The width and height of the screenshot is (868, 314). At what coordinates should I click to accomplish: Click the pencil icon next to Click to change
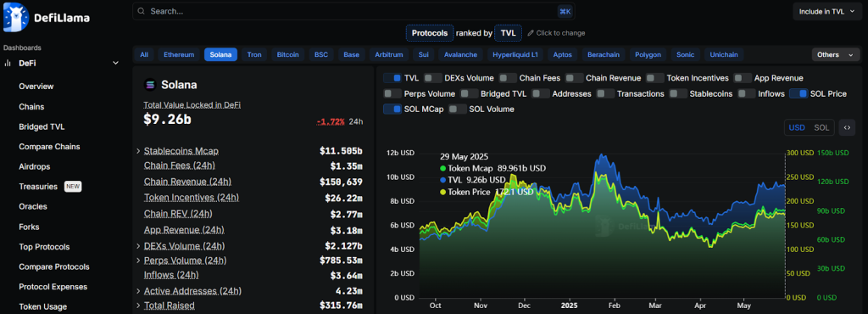[x=531, y=33]
